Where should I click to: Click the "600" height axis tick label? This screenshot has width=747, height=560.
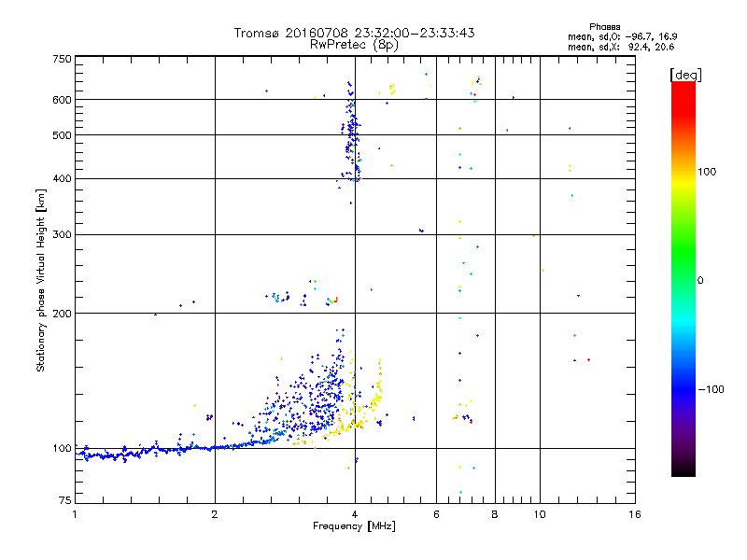(62, 100)
